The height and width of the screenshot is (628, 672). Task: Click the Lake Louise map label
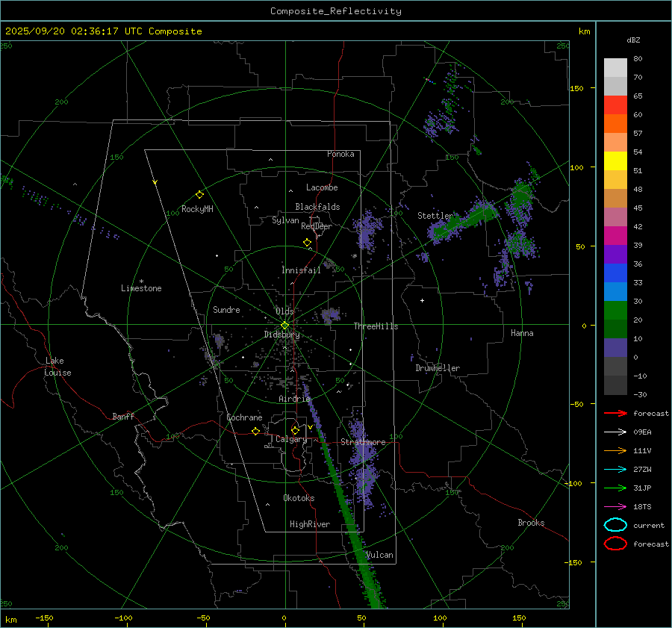click(x=57, y=367)
